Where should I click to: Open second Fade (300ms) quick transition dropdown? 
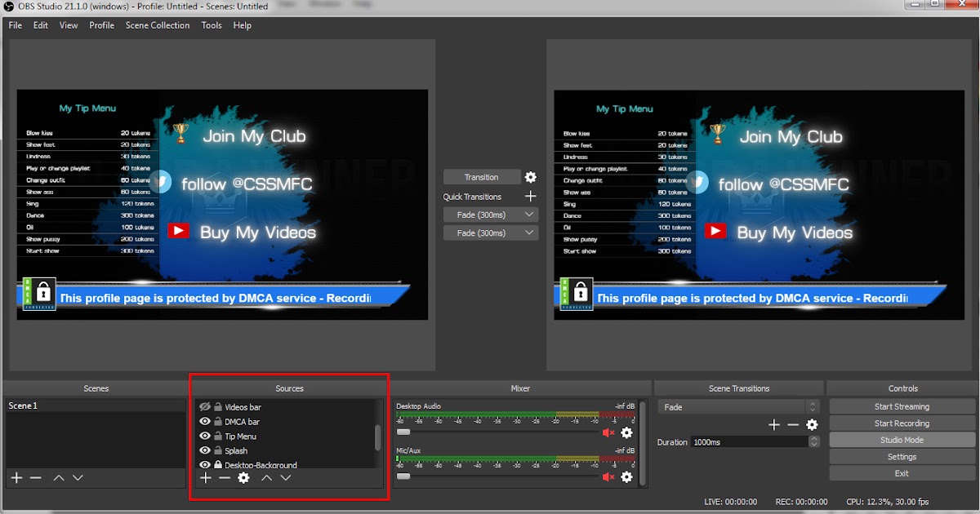point(491,233)
